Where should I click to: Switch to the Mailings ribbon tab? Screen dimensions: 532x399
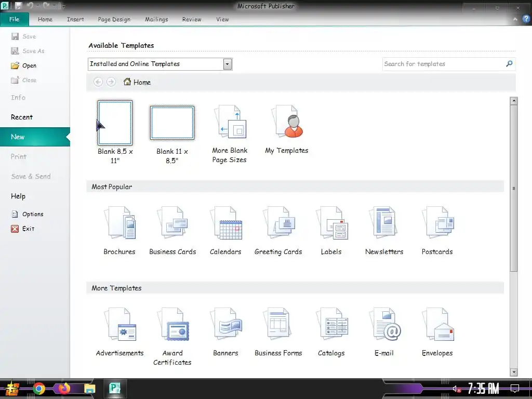click(x=156, y=19)
